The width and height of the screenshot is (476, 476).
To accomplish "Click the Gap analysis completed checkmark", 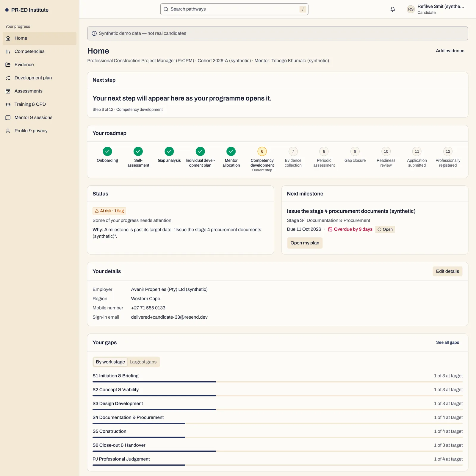I will [x=169, y=151].
